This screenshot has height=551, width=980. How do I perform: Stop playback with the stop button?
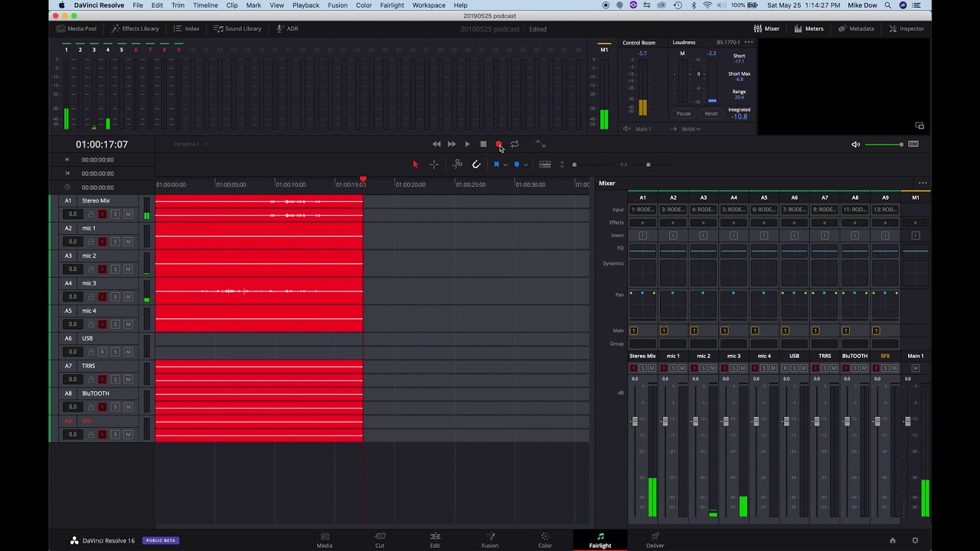tap(483, 144)
